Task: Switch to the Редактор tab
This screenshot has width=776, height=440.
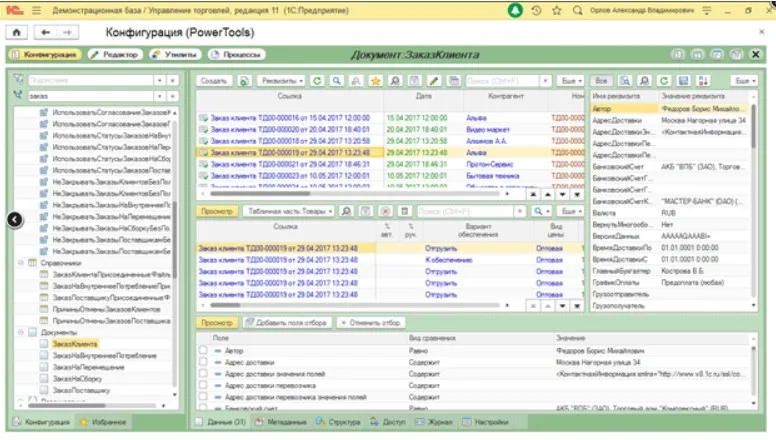Action: pyautogui.click(x=115, y=54)
